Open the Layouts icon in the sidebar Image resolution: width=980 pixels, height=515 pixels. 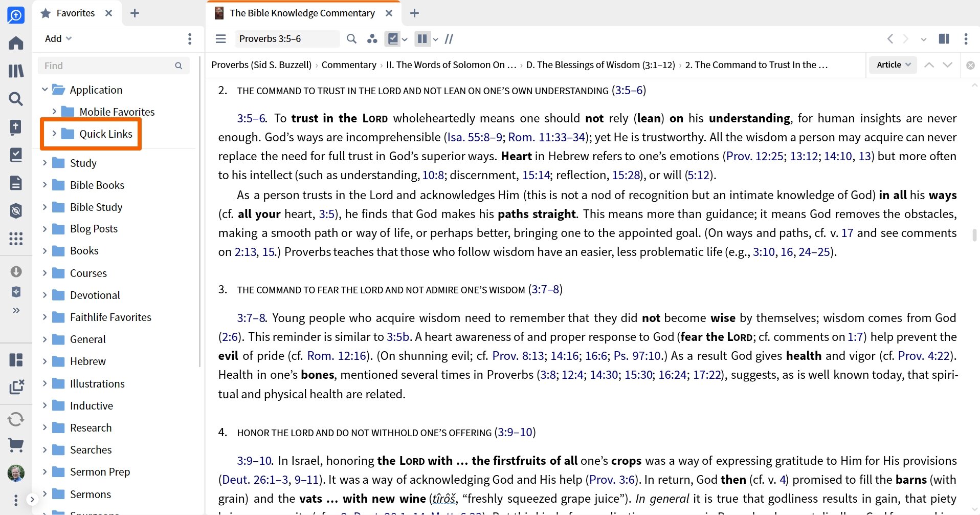point(16,360)
